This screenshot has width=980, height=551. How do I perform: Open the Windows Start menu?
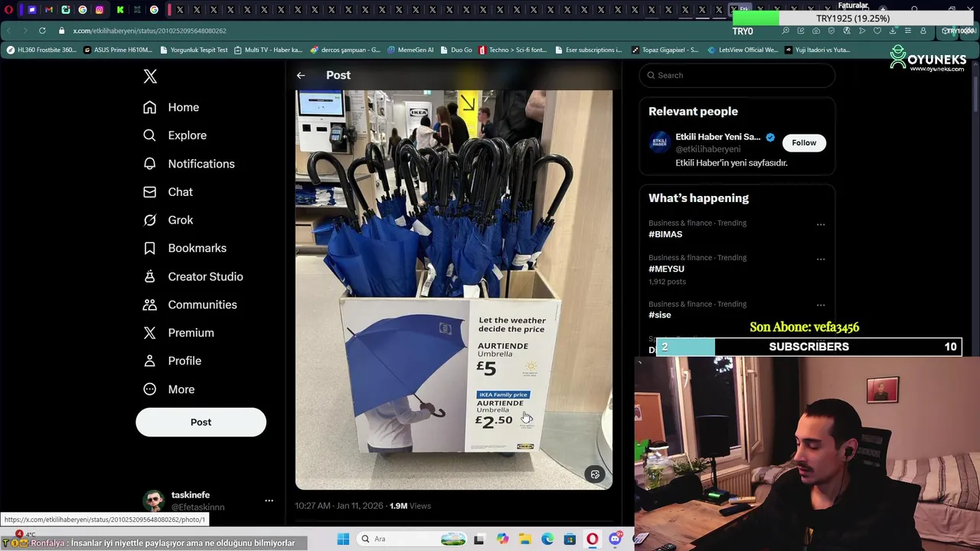(343, 540)
